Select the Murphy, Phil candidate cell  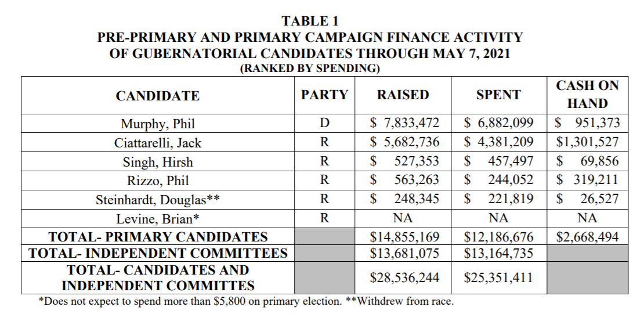pyautogui.click(x=158, y=124)
